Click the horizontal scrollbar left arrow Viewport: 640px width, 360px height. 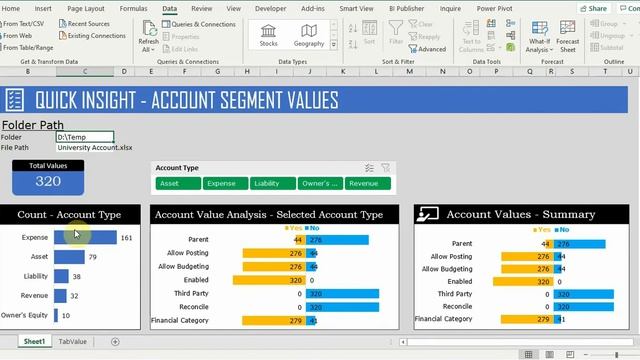click(403, 342)
